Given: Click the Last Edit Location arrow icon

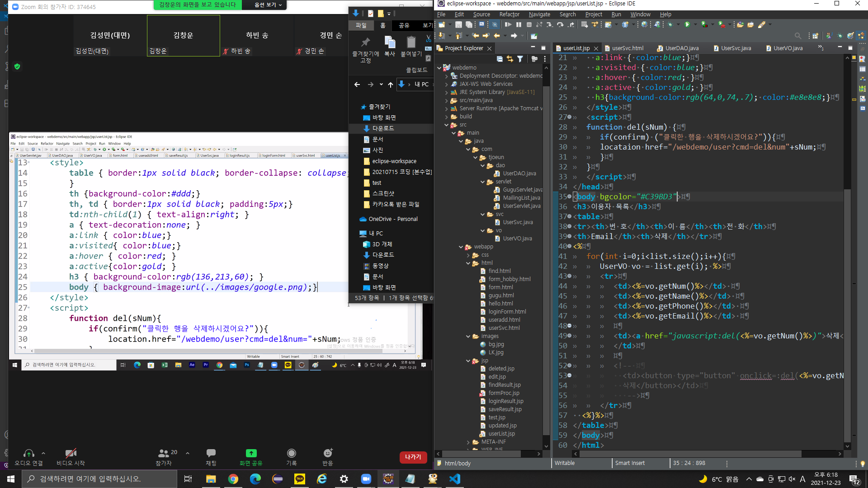Looking at the screenshot, I should pyautogui.click(x=476, y=36).
